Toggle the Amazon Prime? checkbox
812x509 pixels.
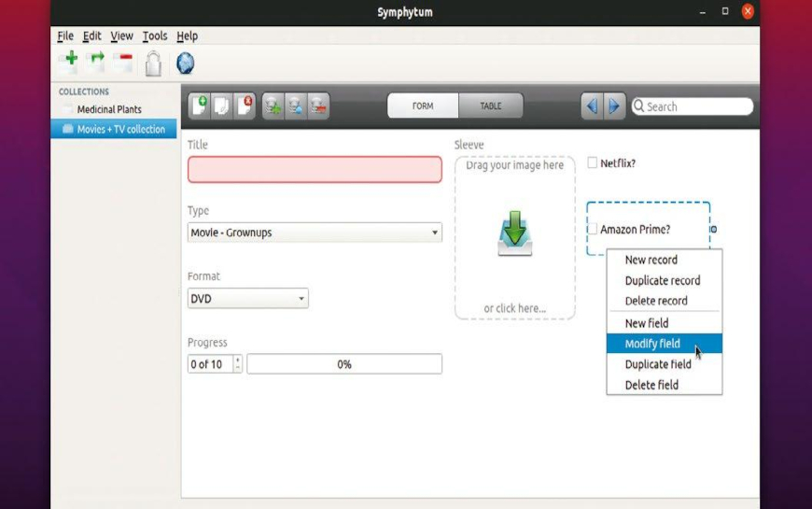pos(592,229)
